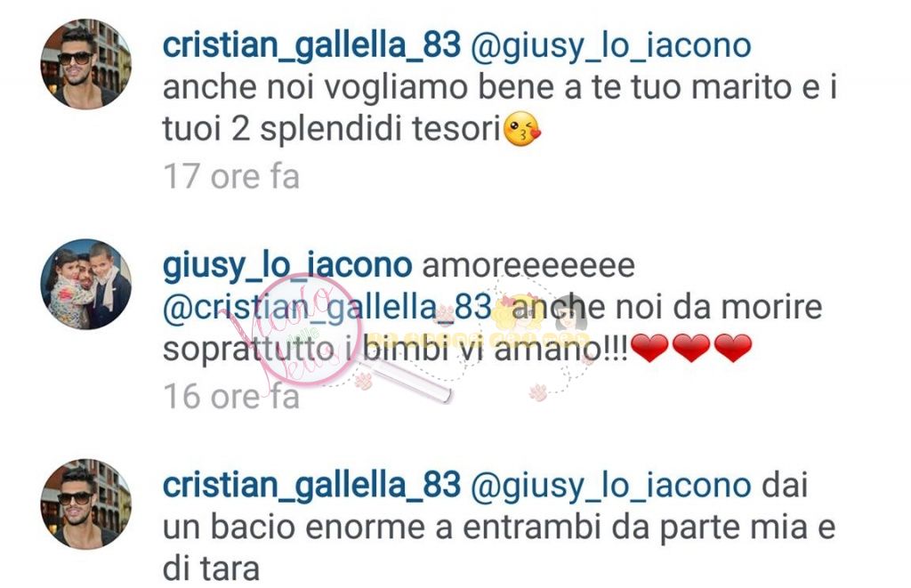This screenshot has height=588, width=911.
Task: Open cristian_gallella_83 username in first comment
Action: click(312, 45)
